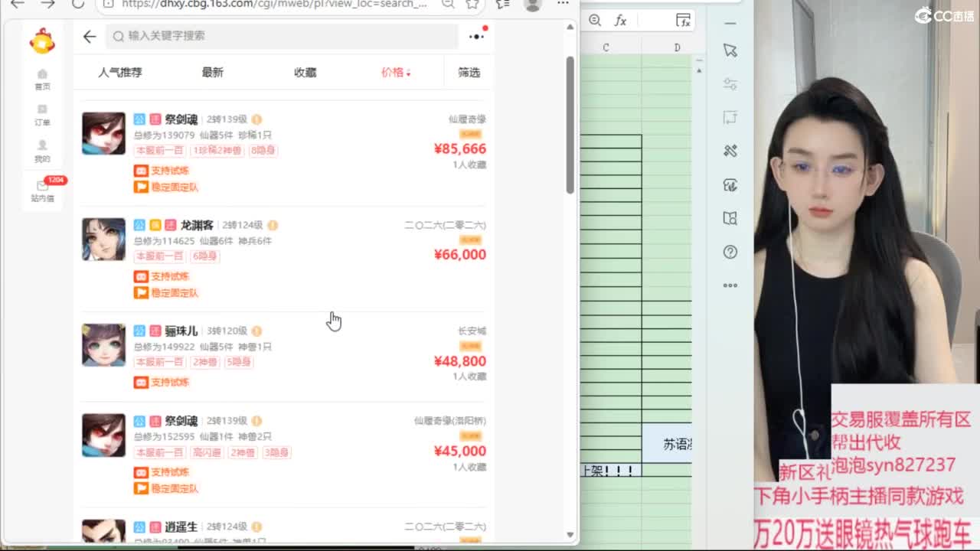Click the marketplace mascot logo
This screenshot has width=980, height=551.
(42, 41)
